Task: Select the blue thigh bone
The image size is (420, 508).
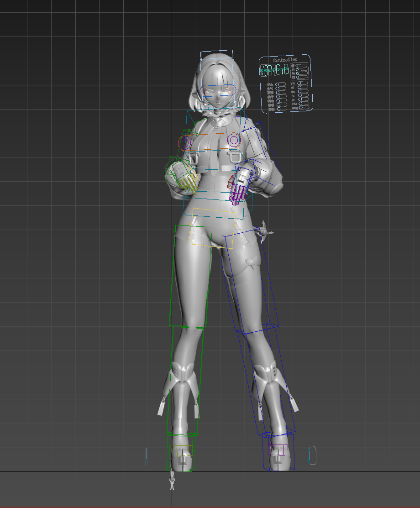Action: [x=251, y=281]
